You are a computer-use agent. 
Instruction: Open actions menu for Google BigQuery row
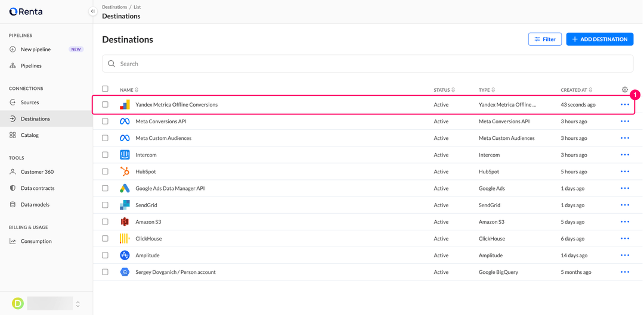coord(625,272)
